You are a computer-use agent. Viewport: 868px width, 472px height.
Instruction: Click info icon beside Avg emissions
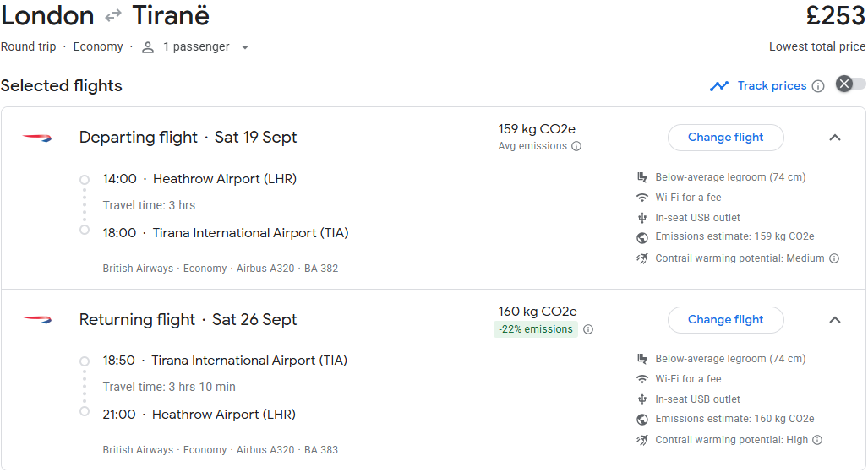[576, 146]
